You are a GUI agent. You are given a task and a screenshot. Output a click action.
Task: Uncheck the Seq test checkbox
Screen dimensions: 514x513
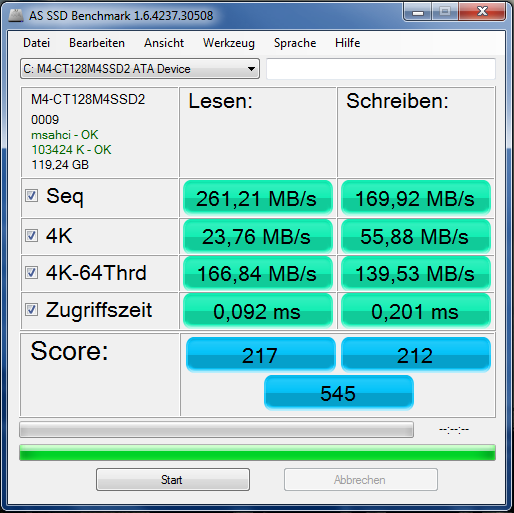[x=32, y=196]
